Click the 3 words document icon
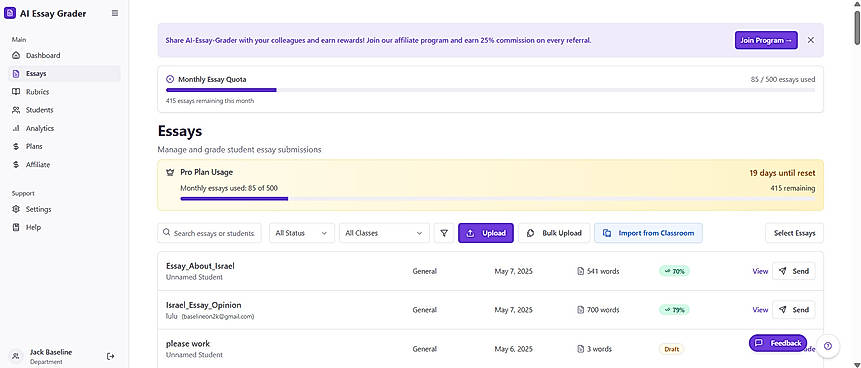861x368 pixels. [581, 349]
